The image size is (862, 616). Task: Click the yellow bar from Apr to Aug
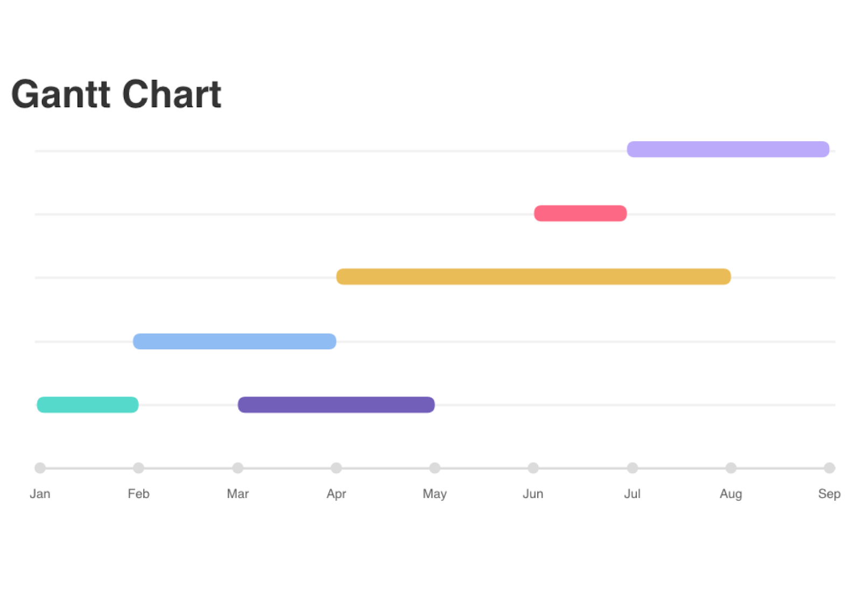click(x=533, y=276)
